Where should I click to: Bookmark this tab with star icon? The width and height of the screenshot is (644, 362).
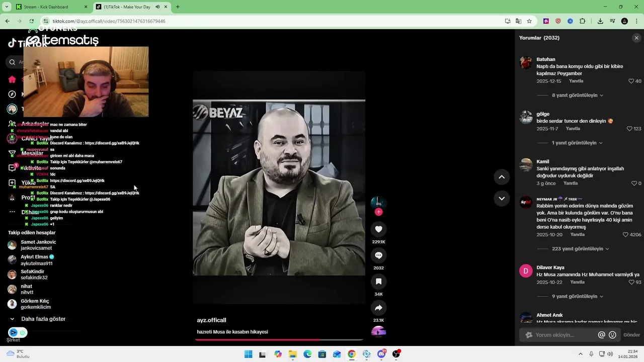(529, 21)
